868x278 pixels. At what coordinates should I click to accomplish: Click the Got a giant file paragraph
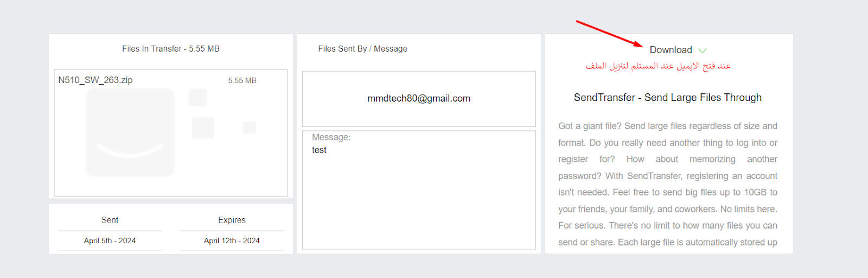668,184
